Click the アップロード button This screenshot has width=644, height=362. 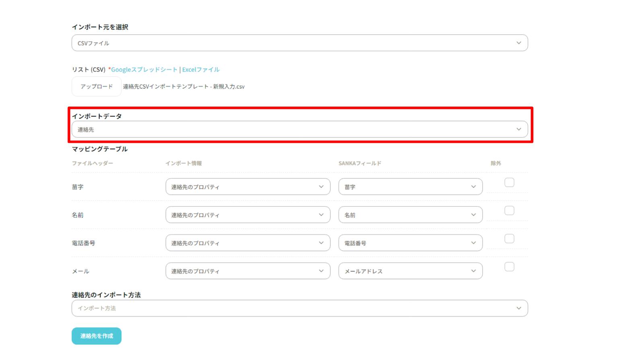point(97,86)
